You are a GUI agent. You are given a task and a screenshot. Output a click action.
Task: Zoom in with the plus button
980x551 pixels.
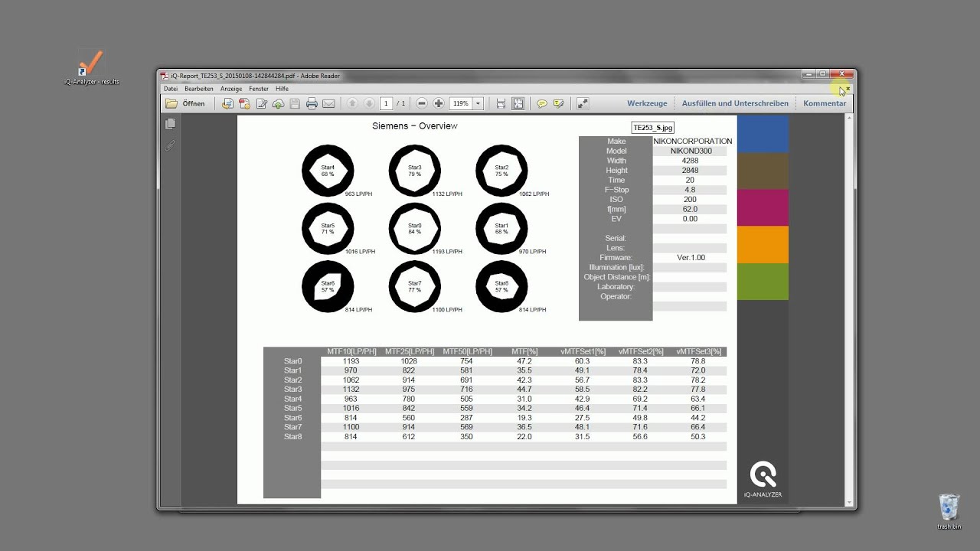coord(439,103)
